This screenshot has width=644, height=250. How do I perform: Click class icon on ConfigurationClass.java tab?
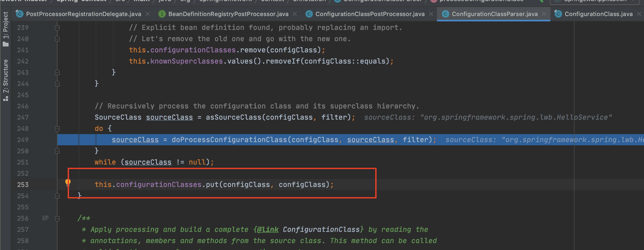558,14
